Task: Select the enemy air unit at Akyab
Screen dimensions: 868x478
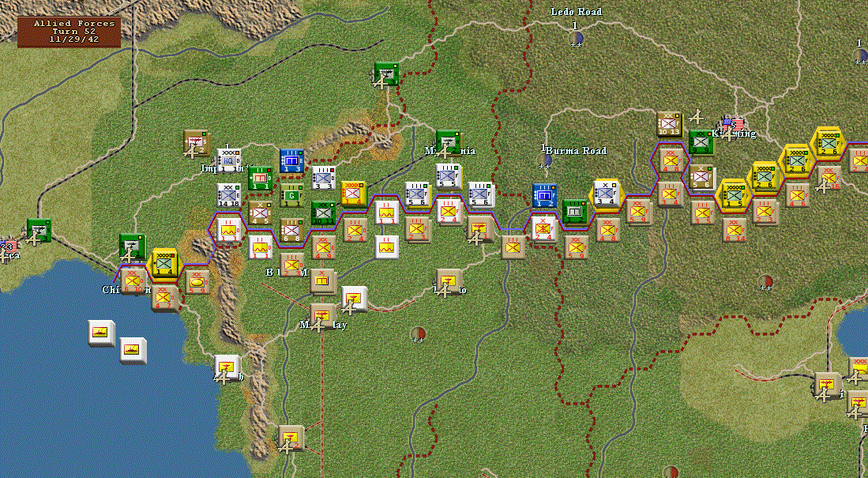Action: 227,368
